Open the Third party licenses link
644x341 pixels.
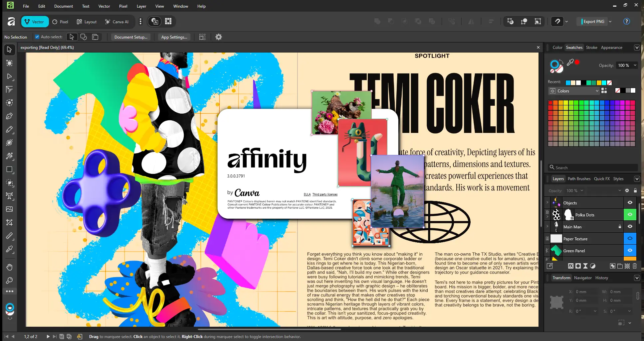point(325,194)
